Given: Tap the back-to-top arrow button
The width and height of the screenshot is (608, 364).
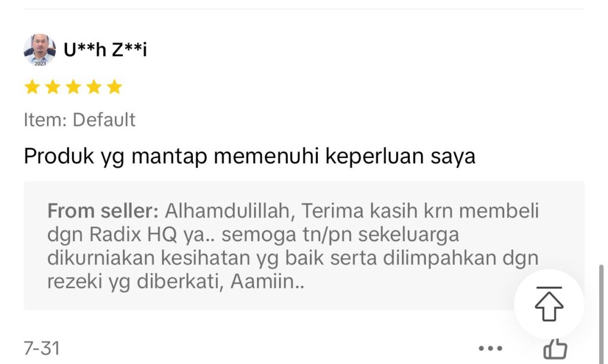Looking at the screenshot, I should coord(549,304).
